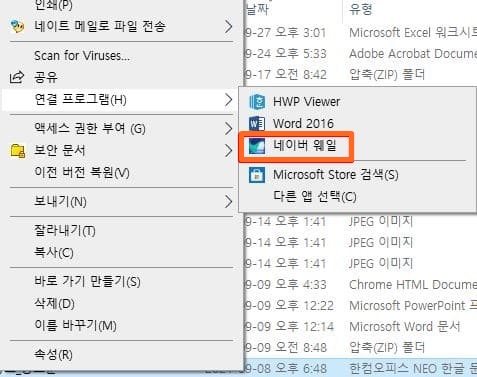Select the 보안 문서 entry

click(60, 150)
